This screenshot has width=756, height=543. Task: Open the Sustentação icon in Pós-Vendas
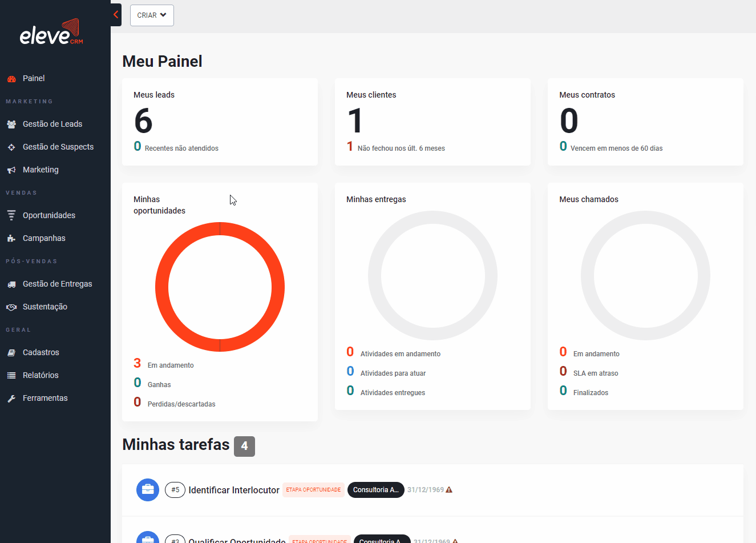[11, 307]
